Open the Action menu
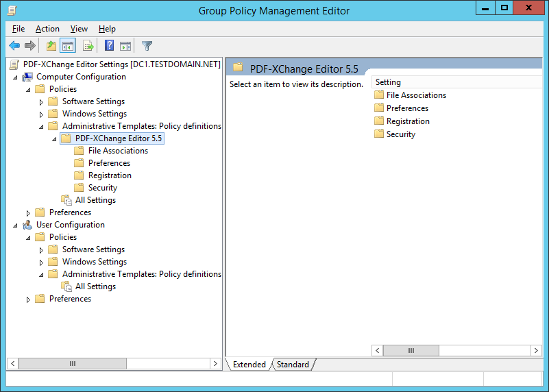The image size is (549, 392). click(47, 29)
